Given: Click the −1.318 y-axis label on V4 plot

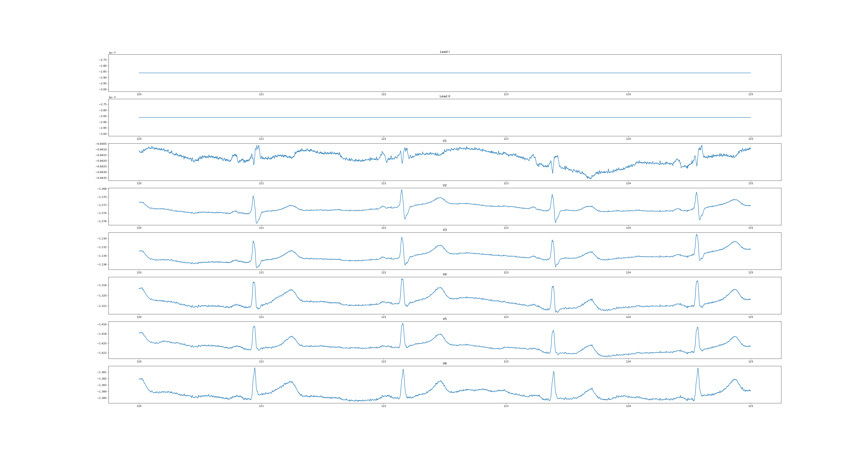Looking at the screenshot, I should point(102,285).
